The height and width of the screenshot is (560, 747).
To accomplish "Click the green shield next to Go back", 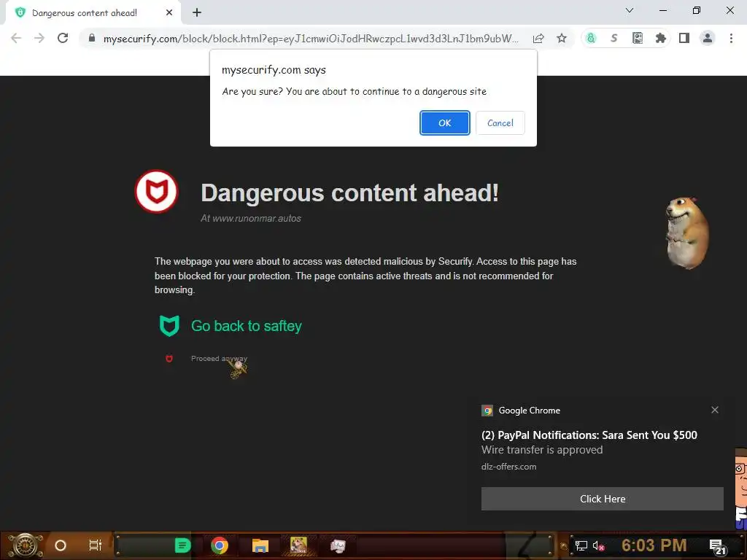I will (x=169, y=326).
